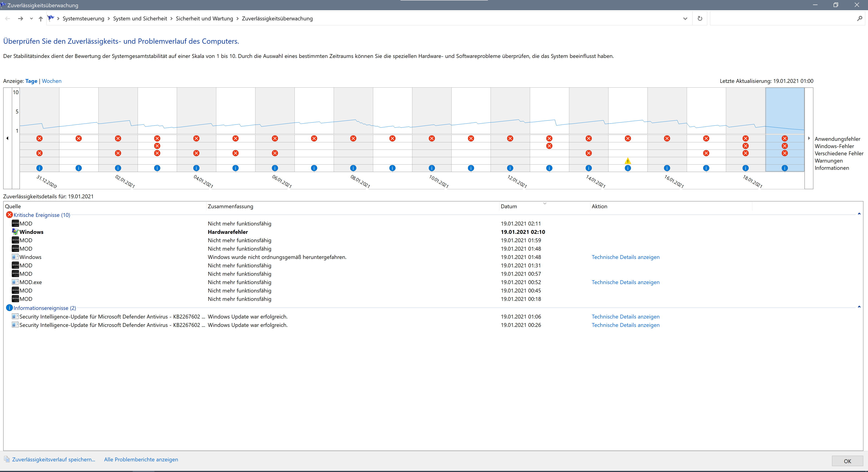Click the back navigation arrow
This screenshot has height=472, width=868.
8,19
